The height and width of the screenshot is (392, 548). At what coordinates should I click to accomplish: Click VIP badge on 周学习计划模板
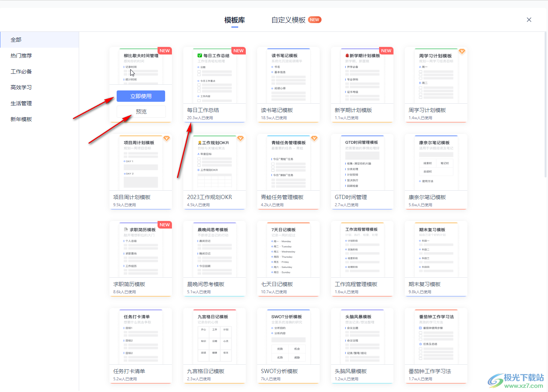click(462, 51)
